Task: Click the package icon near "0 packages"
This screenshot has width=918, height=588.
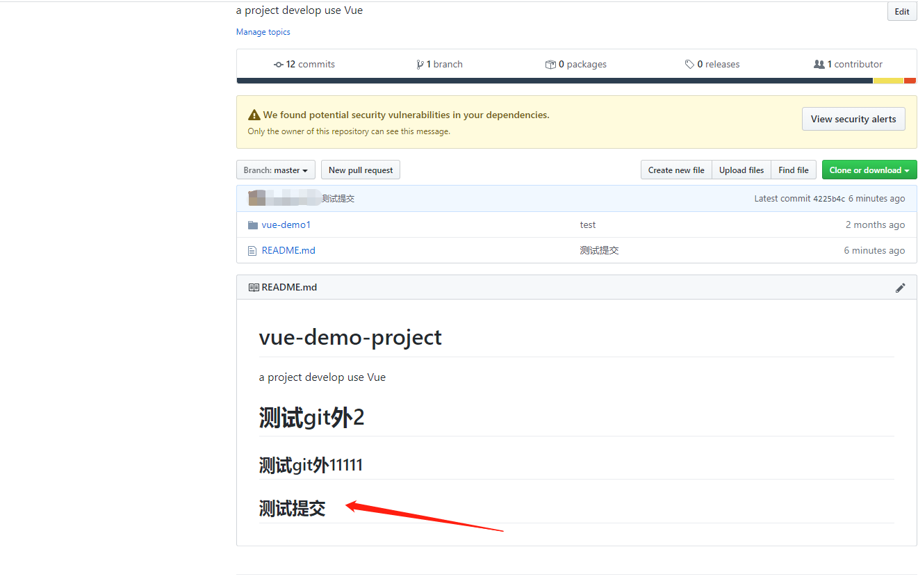Action: point(550,64)
